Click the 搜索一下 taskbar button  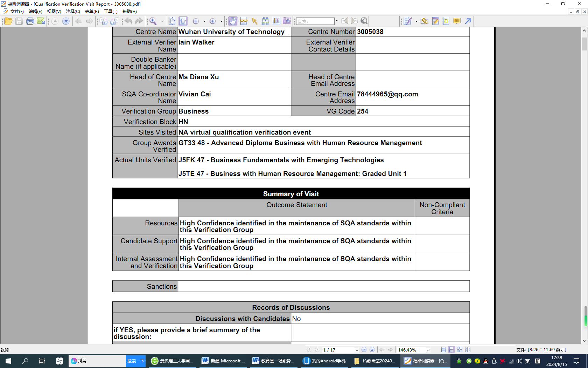(135, 361)
